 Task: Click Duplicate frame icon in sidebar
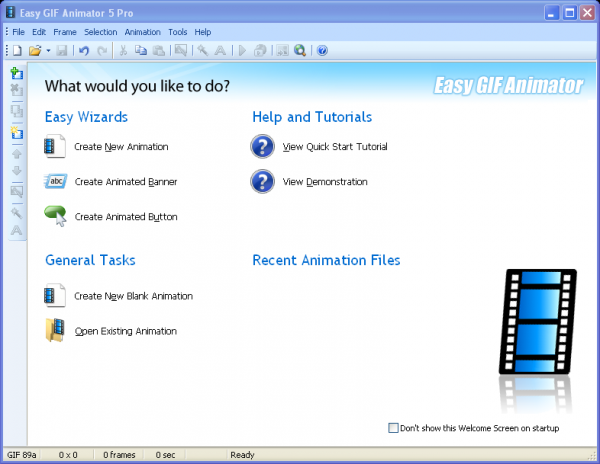(16, 111)
